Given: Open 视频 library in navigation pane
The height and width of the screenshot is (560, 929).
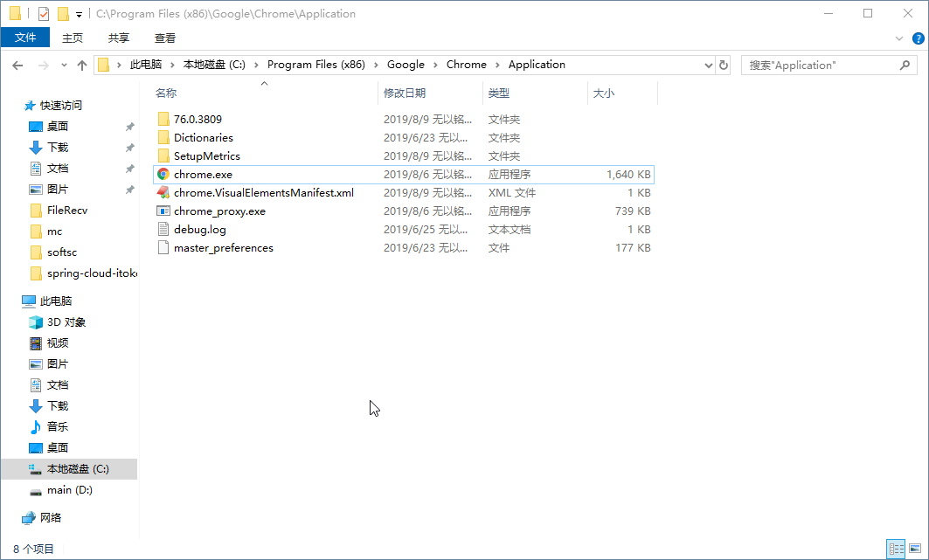Looking at the screenshot, I should (49, 342).
